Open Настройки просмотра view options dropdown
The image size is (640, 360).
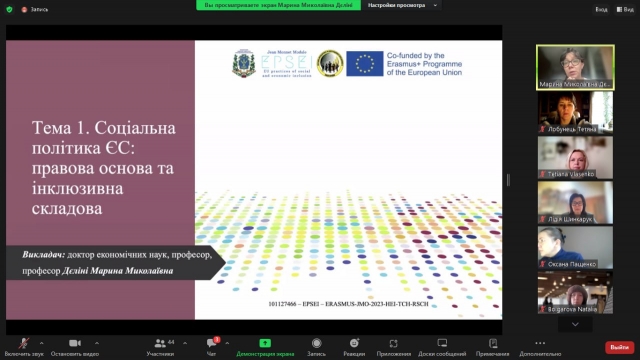tap(402, 5)
